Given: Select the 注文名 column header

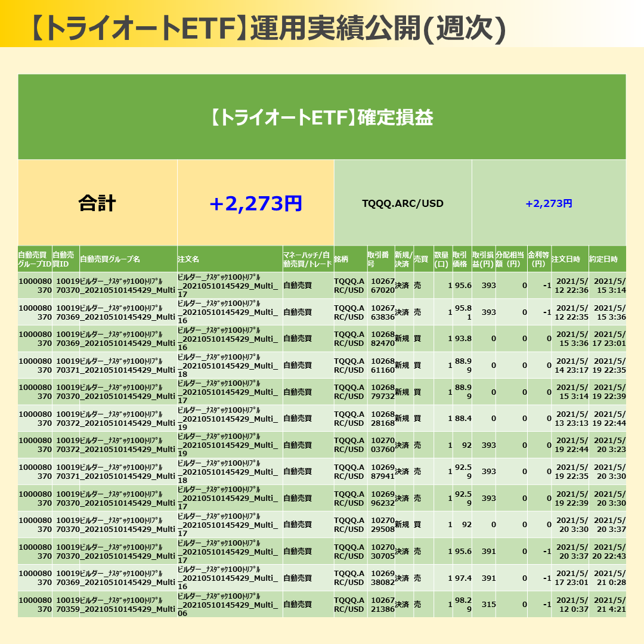Looking at the screenshot, I should click(230, 259).
